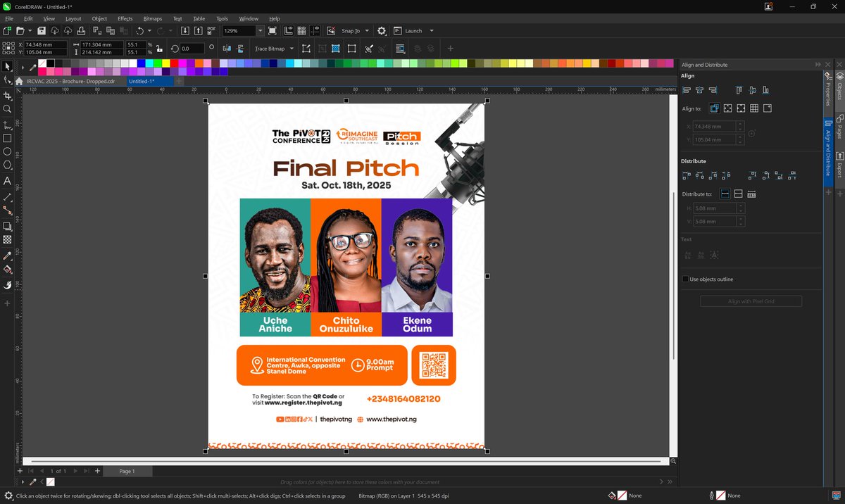Select the Shape edit tool
The height and width of the screenshot is (504, 845).
(x=7, y=81)
